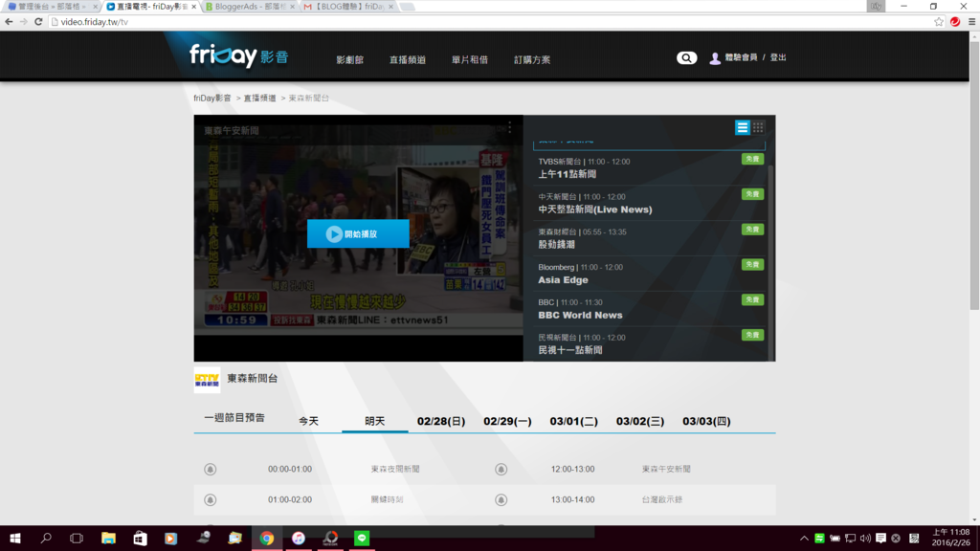Select 中天整點新聞(Live News) channel

(650, 203)
